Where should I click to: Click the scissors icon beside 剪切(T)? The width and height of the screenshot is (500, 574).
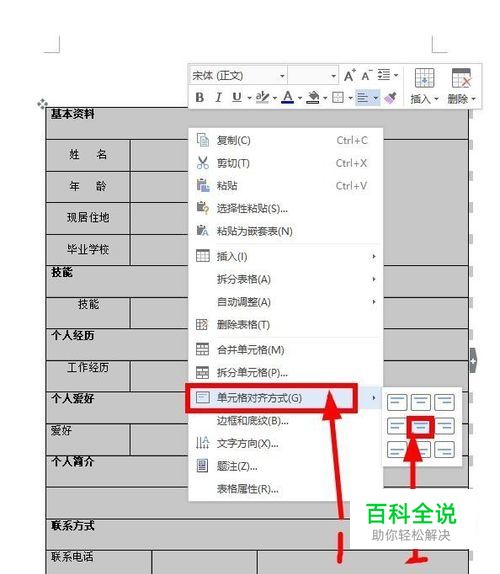203,163
